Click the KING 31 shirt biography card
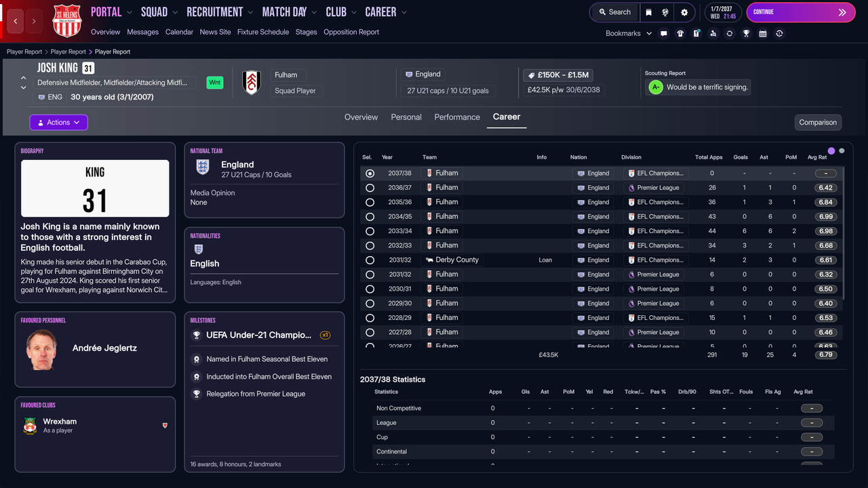 (95, 188)
